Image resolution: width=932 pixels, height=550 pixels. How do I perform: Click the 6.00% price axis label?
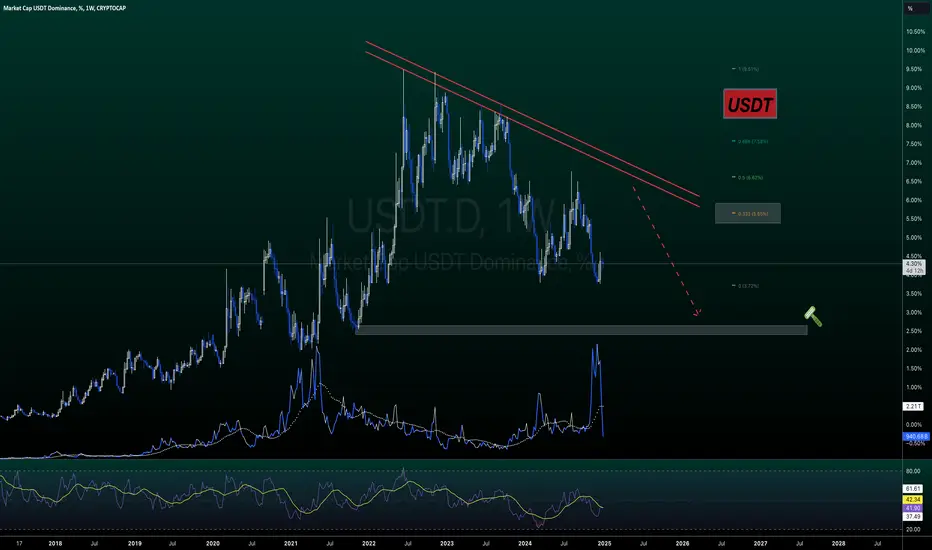[914, 200]
